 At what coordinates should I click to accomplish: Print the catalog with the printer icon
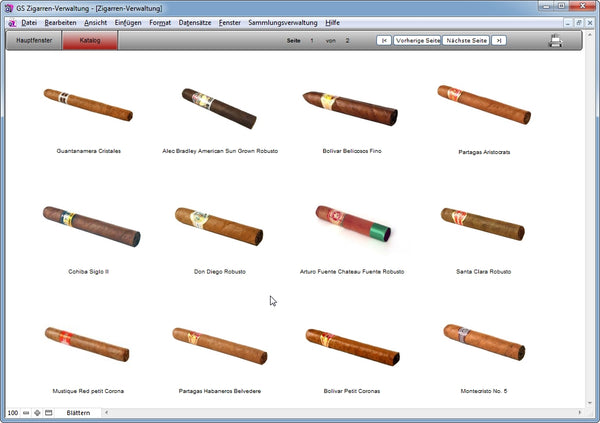tap(556, 41)
